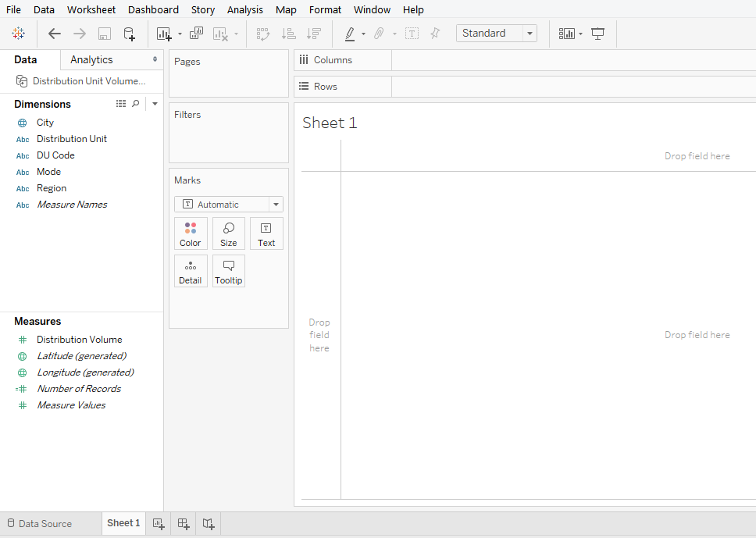Click the Tableau start page logo icon
The image size is (756, 538).
coord(19,34)
